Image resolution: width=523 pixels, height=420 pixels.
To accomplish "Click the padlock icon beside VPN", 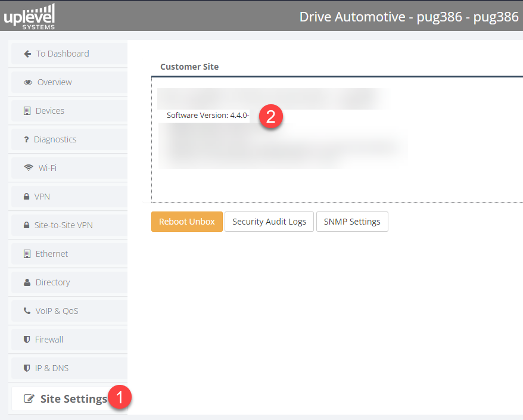I will click(x=26, y=197).
